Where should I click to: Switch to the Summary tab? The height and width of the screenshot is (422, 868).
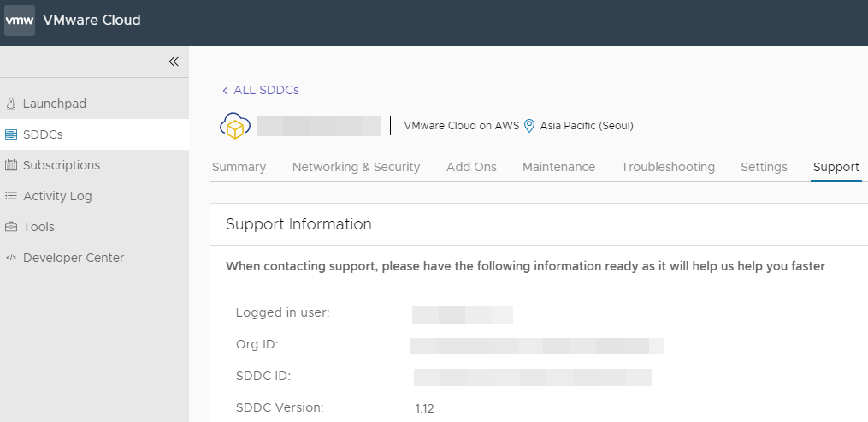[239, 167]
